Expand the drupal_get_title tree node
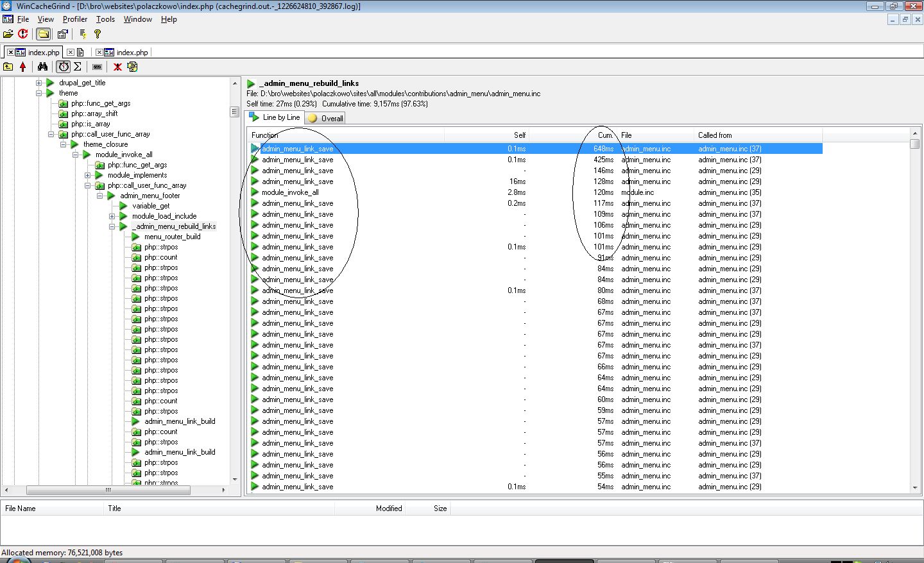The image size is (924, 563). [38, 83]
